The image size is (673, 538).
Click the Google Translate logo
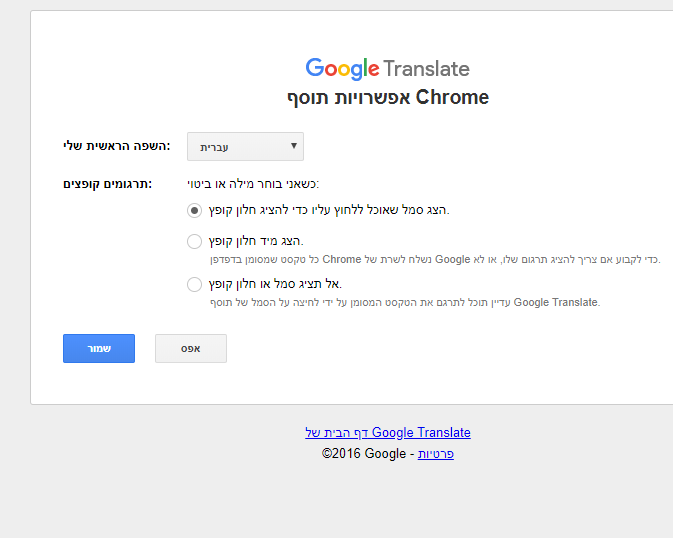[387, 69]
